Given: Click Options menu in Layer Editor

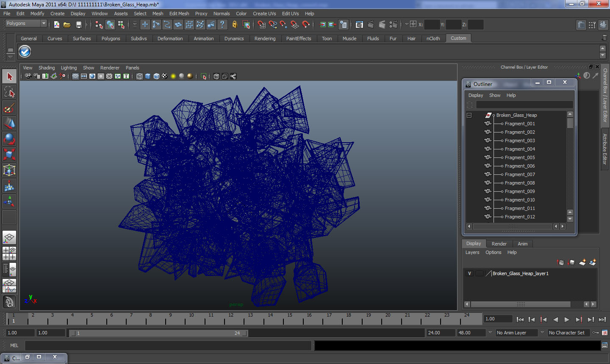Looking at the screenshot, I should [x=493, y=252].
